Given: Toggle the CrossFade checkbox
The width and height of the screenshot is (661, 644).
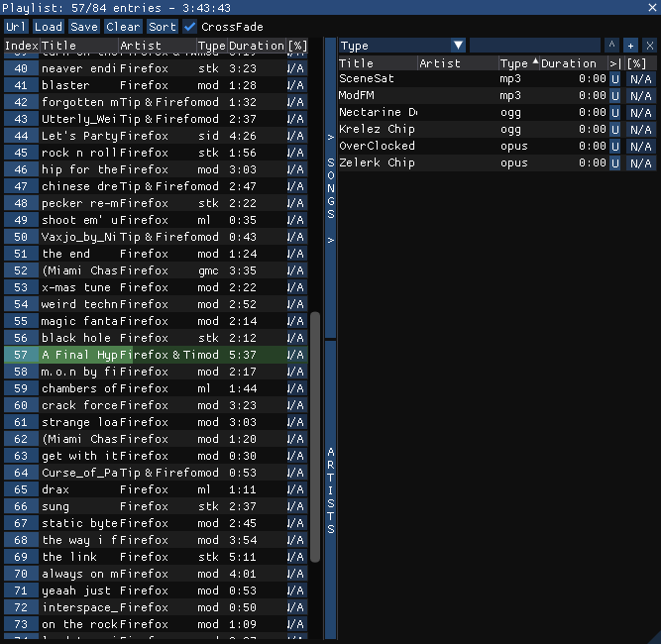Looking at the screenshot, I should pyautogui.click(x=189, y=27).
